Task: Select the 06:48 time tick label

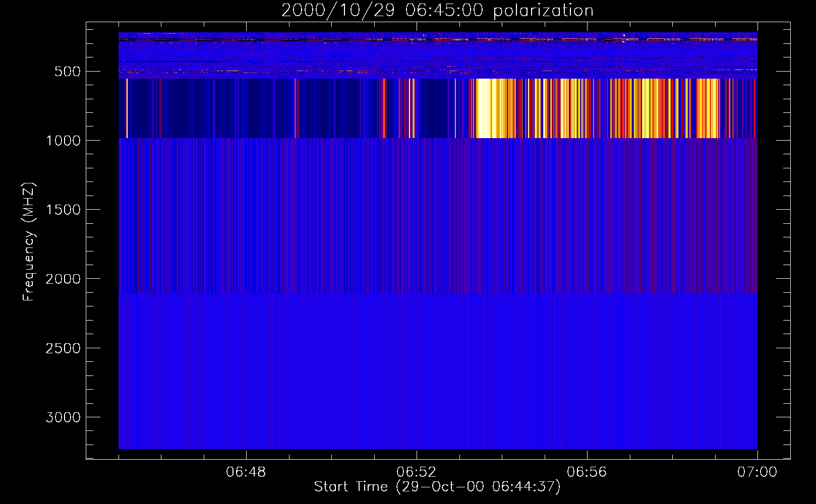Action: point(246,472)
